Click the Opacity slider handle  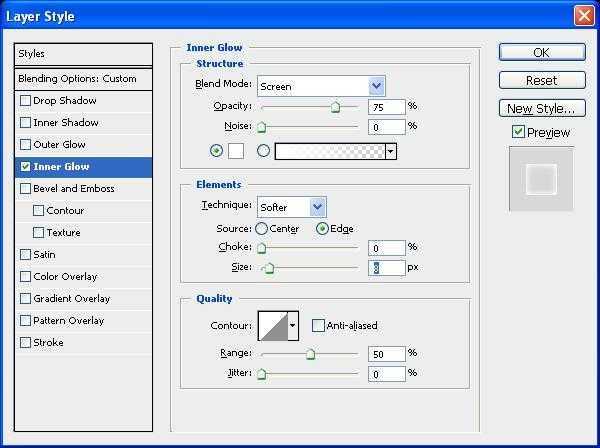pyautogui.click(x=335, y=108)
